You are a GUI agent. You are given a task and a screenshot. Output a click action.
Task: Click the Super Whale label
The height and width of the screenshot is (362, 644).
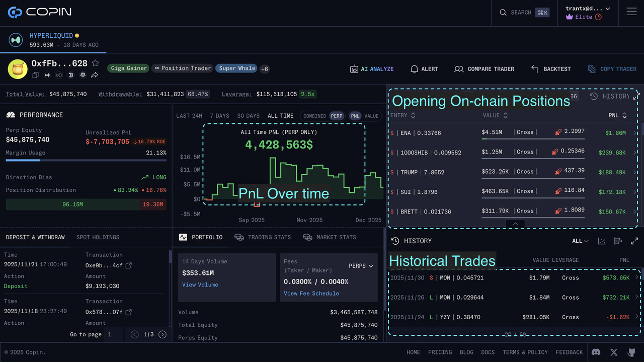pyautogui.click(x=236, y=68)
